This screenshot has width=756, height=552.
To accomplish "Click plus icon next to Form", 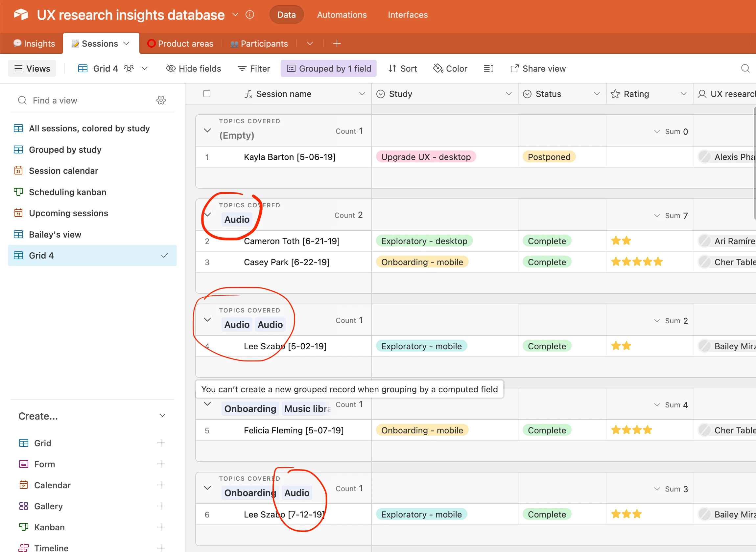I will click(161, 464).
